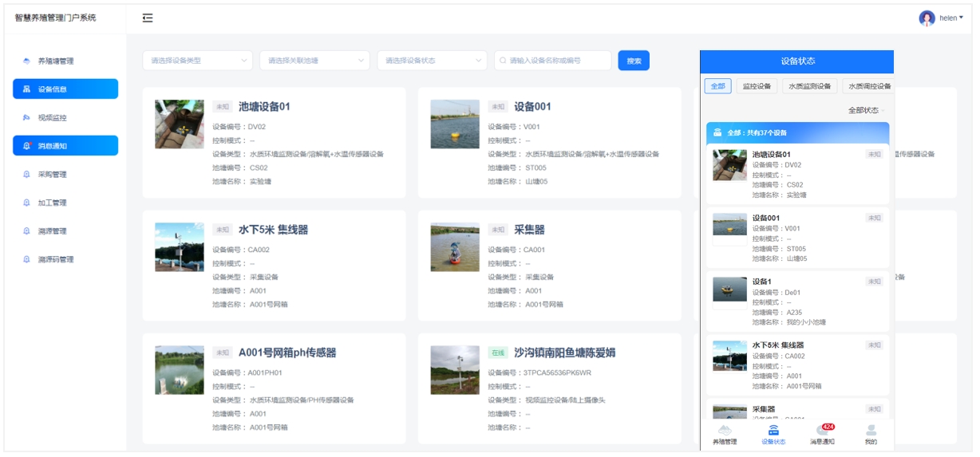Click the 设备编号 CA002 line in main list

[241, 250]
